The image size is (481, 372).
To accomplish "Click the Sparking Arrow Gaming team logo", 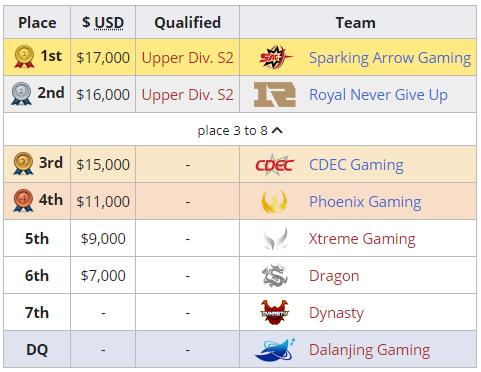I will click(275, 57).
